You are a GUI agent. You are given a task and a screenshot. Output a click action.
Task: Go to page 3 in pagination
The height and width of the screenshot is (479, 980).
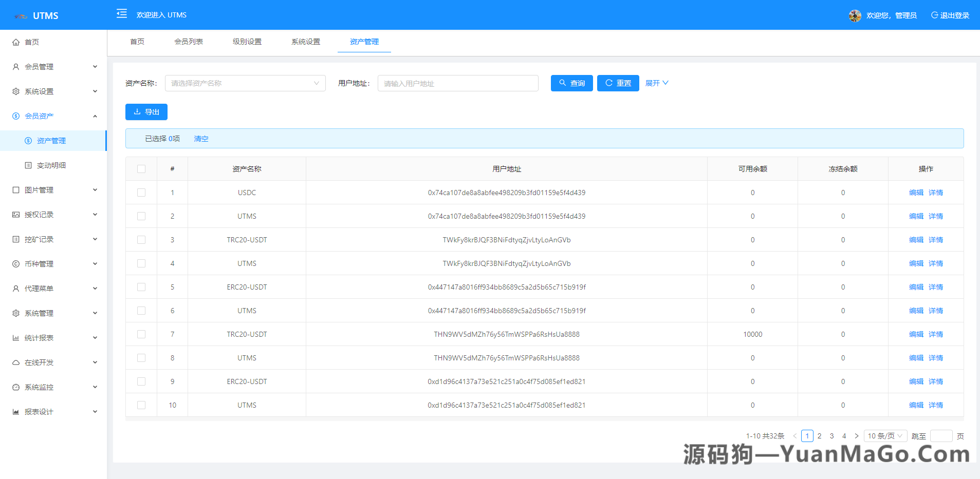(831, 435)
